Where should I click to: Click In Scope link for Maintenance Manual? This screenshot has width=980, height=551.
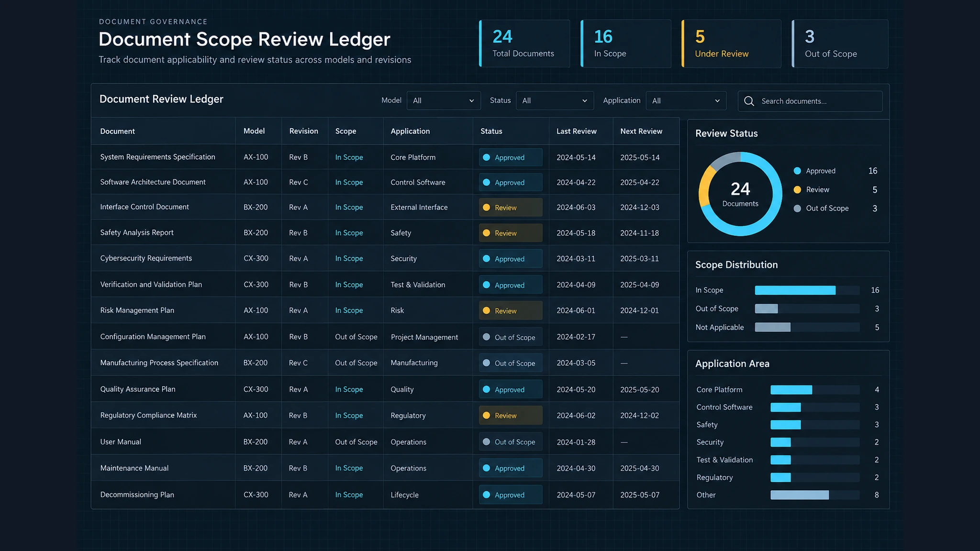coord(349,468)
